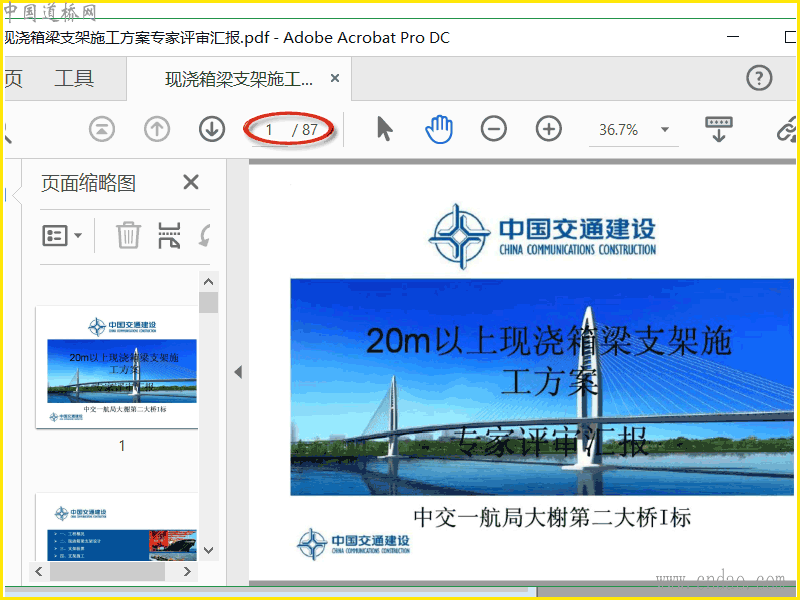Click the link share icon
Viewport: 800px width, 600px height.
tap(787, 129)
